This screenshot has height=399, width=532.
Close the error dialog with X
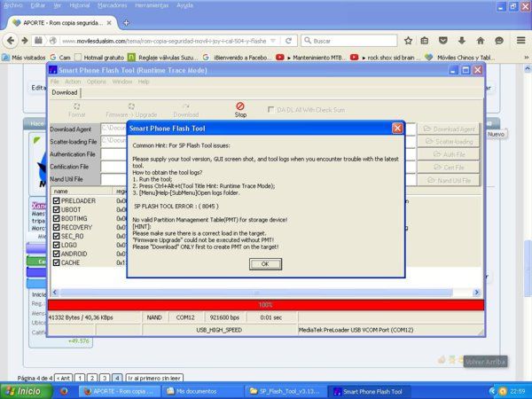pos(397,129)
